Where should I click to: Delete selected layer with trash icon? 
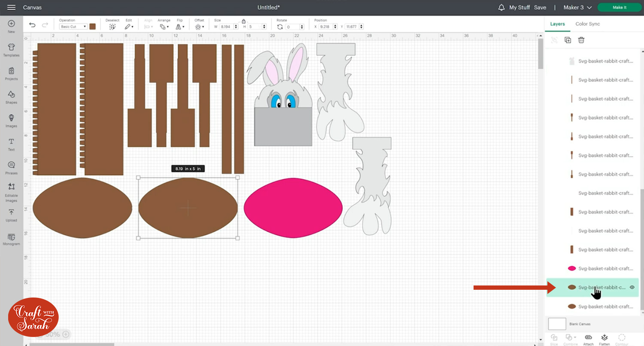(581, 40)
